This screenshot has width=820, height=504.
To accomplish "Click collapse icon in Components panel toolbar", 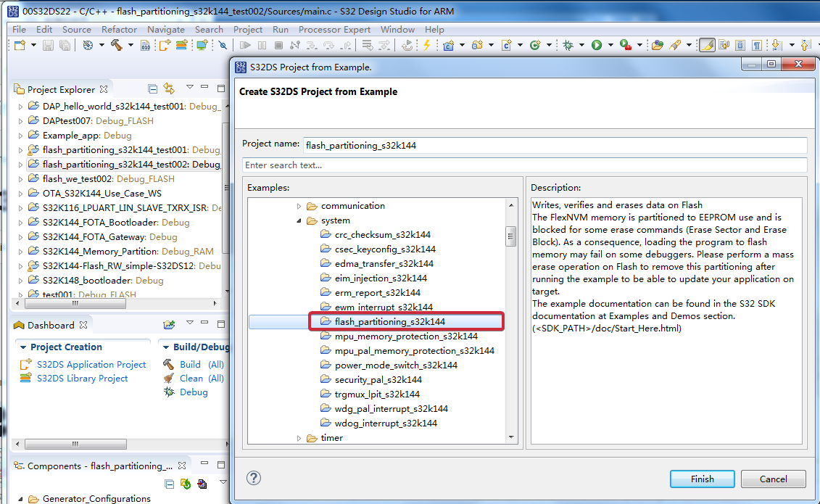I will click(170, 484).
